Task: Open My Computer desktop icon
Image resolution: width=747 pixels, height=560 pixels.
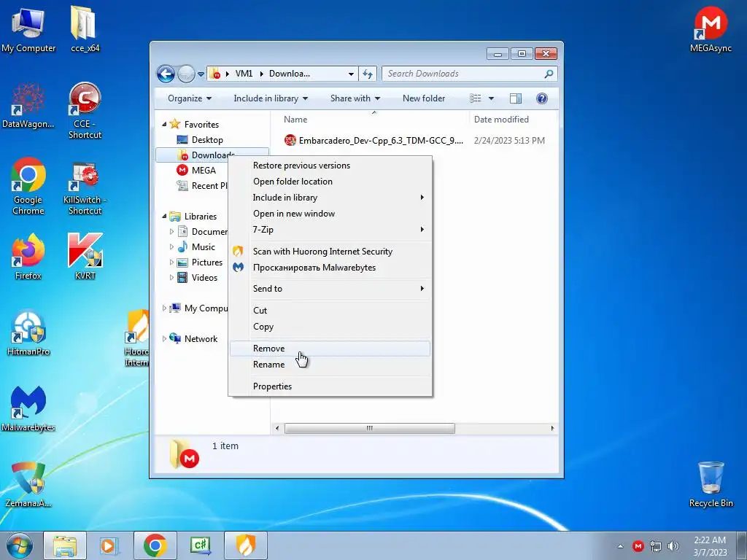Action: (28, 30)
